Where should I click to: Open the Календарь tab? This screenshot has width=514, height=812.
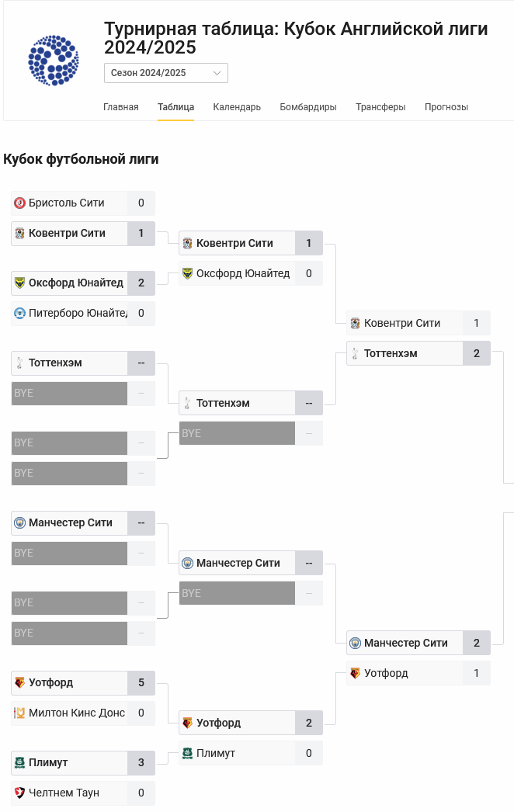click(x=237, y=107)
